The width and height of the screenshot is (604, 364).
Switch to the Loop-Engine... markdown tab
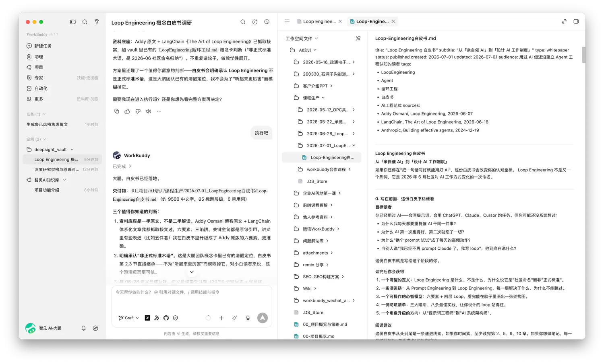(x=369, y=22)
